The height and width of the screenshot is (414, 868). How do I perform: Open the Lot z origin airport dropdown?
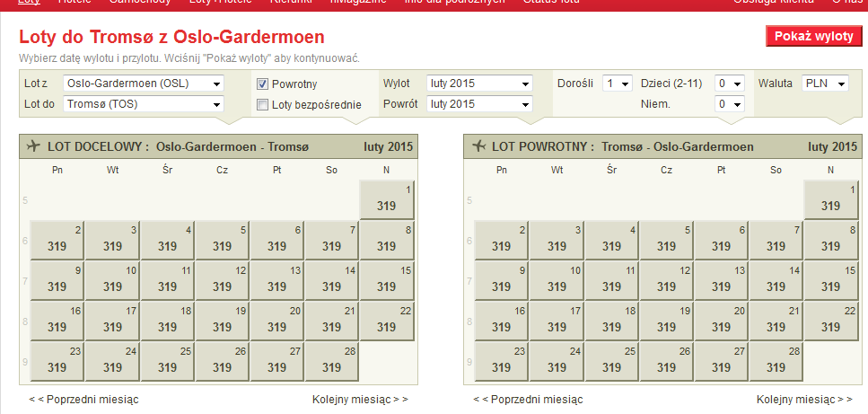tap(144, 84)
